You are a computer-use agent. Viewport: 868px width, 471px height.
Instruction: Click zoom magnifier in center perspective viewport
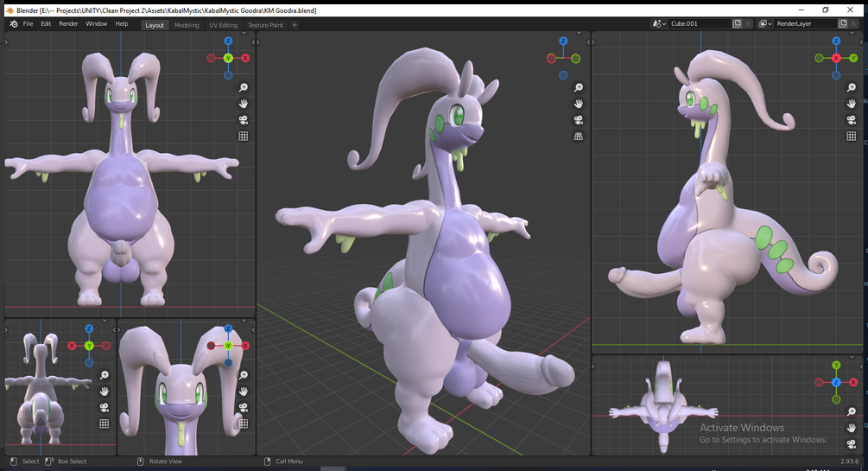pyautogui.click(x=579, y=87)
